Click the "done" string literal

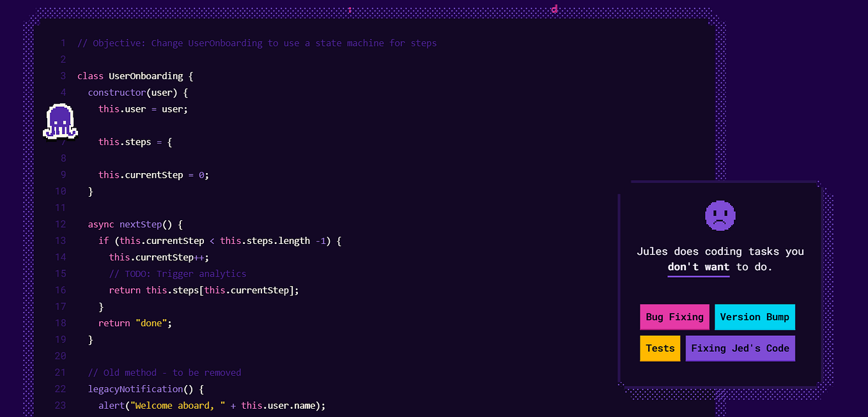[151, 322]
